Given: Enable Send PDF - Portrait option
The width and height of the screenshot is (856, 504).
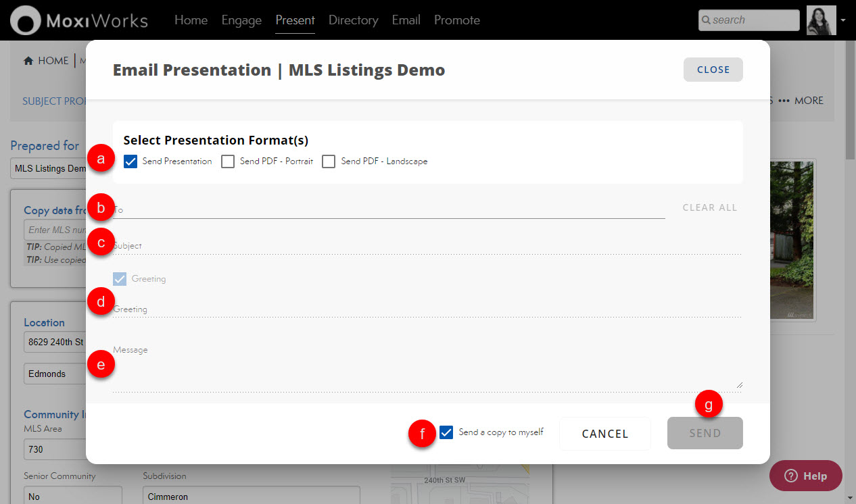Looking at the screenshot, I should (229, 161).
